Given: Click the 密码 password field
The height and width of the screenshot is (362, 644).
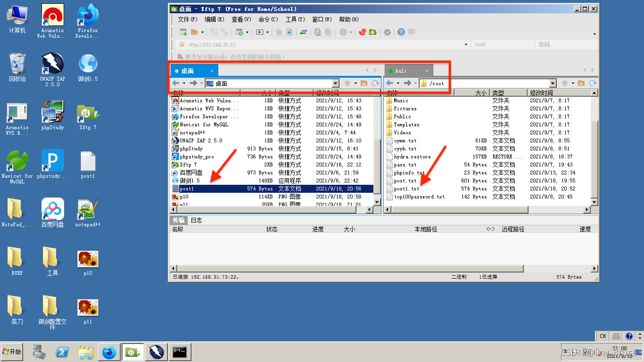Looking at the screenshot, I should (567, 45).
